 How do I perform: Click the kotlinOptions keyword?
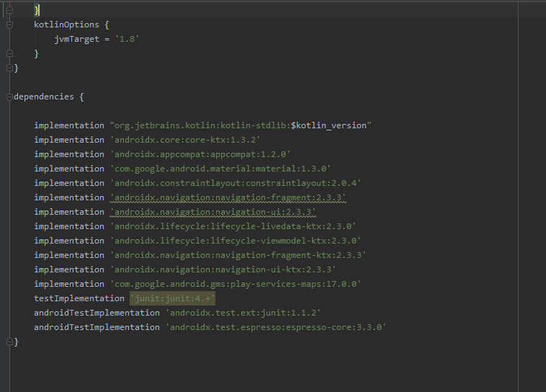click(66, 24)
